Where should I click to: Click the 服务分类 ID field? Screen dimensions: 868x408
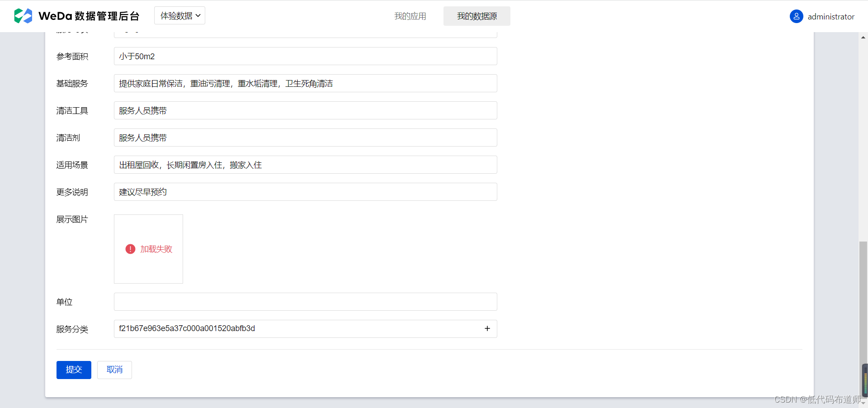(306, 329)
